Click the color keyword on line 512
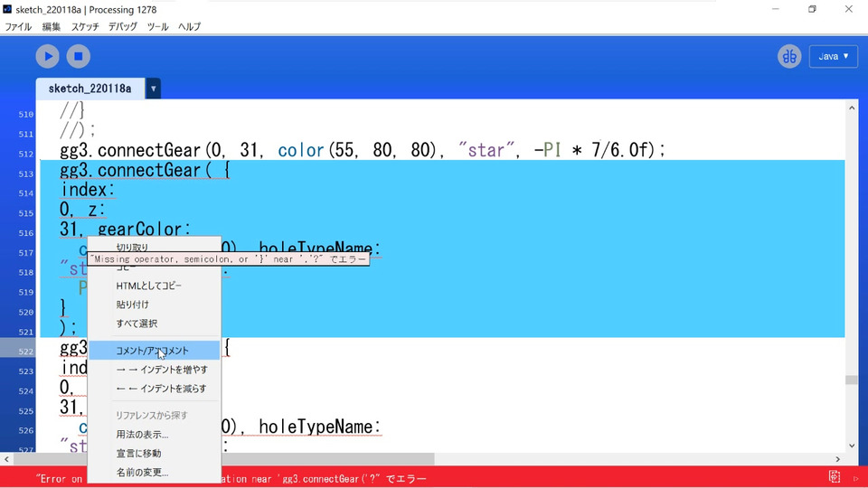 [300, 150]
